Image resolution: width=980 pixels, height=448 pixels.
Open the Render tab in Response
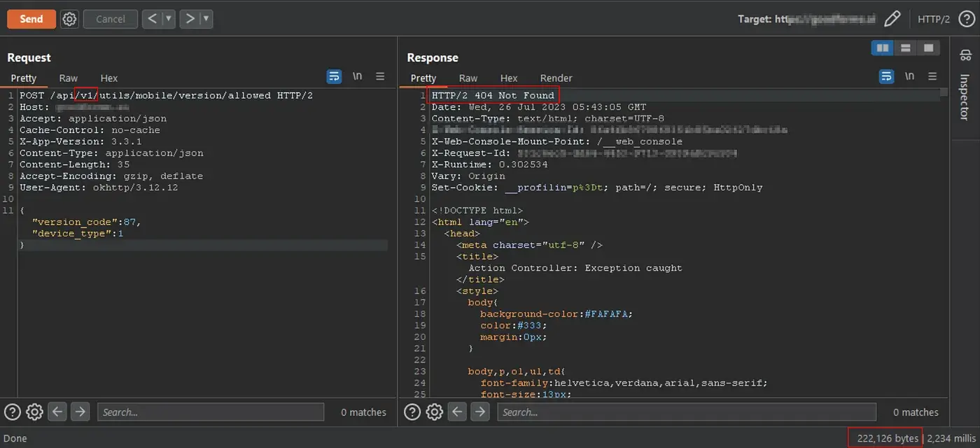(556, 78)
